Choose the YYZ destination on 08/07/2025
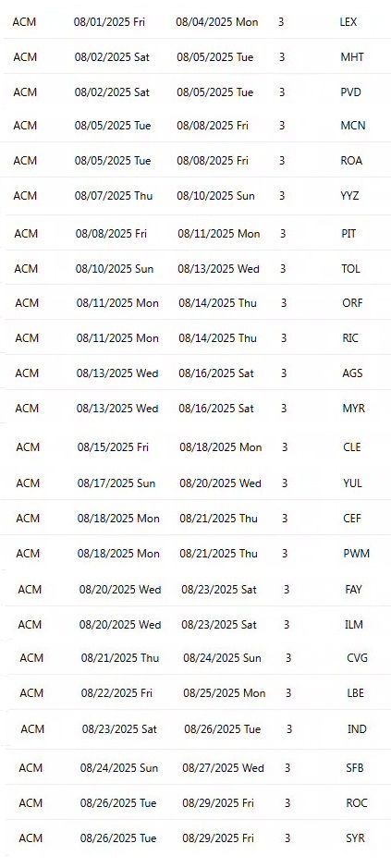This screenshot has height=868, width=391. pyautogui.click(x=349, y=196)
